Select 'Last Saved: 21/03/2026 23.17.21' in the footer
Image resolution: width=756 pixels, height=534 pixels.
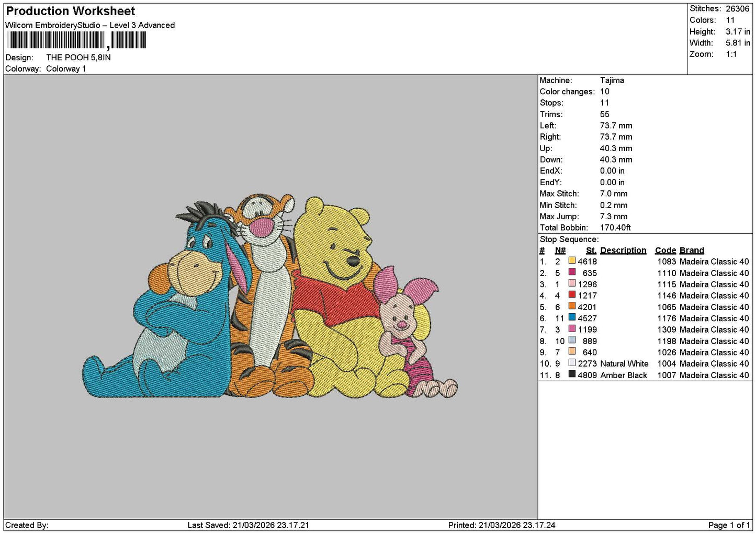tap(249, 525)
